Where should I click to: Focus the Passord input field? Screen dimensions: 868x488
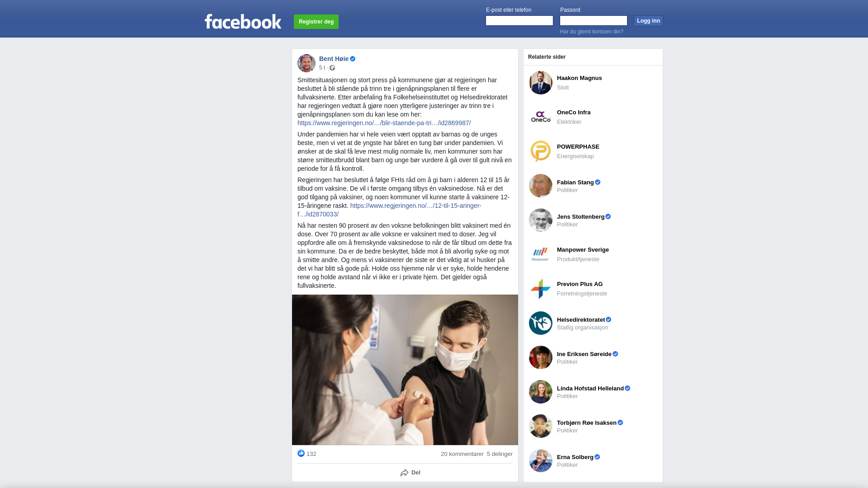pyautogui.click(x=594, y=21)
